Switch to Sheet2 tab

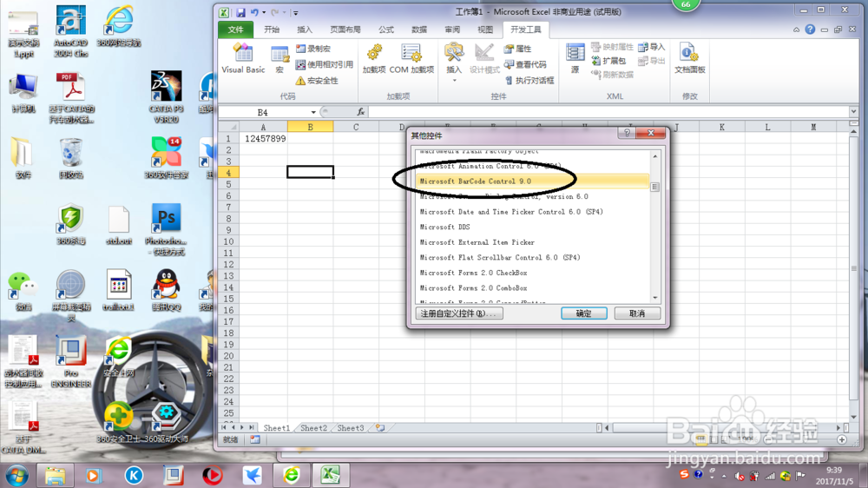pyautogui.click(x=313, y=428)
